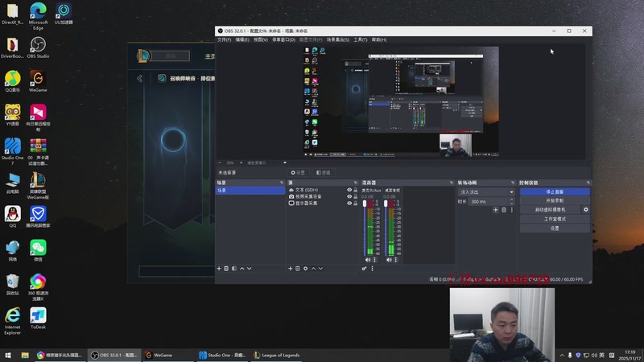Click 工作室模式 studio mode button
This screenshot has height=362, width=644.
pyautogui.click(x=555, y=219)
